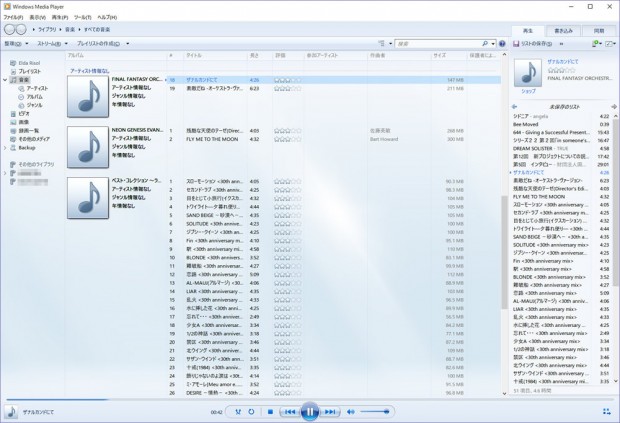Open the view options icon
620x423 pixels.
coord(381,43)
